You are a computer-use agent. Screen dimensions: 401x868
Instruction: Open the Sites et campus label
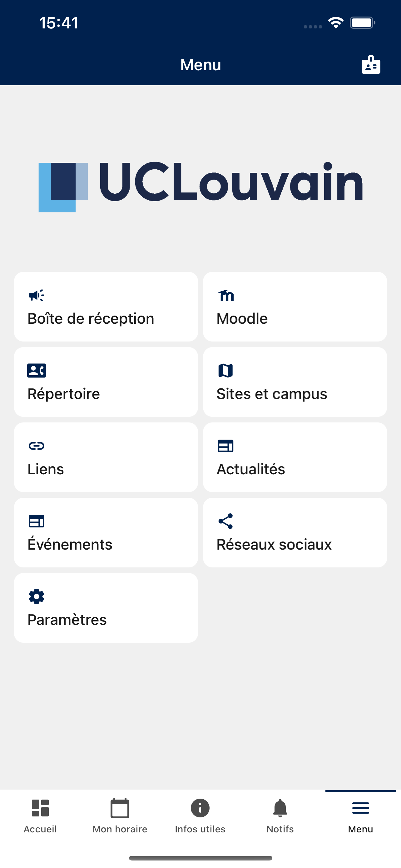[x=272, y=394]
